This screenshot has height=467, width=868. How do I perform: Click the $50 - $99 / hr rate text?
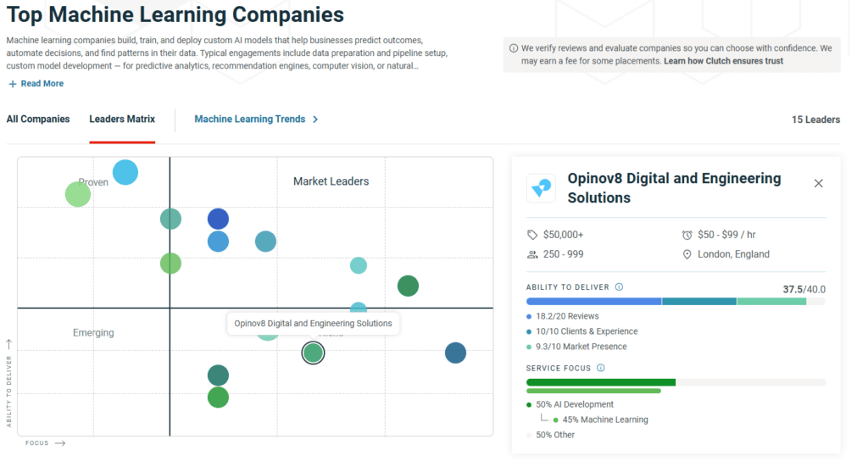(726, 235)
